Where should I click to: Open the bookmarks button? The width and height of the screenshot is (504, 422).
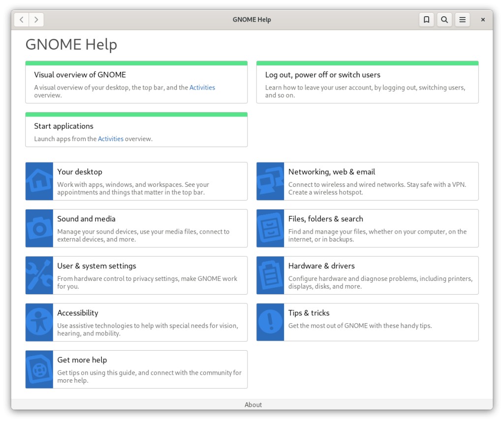pos(426,20)
